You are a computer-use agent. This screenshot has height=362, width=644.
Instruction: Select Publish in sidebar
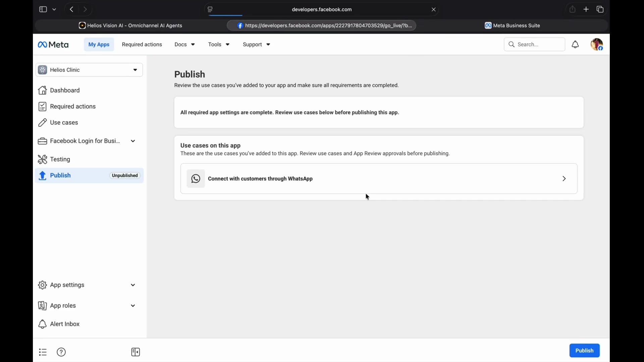89,176
